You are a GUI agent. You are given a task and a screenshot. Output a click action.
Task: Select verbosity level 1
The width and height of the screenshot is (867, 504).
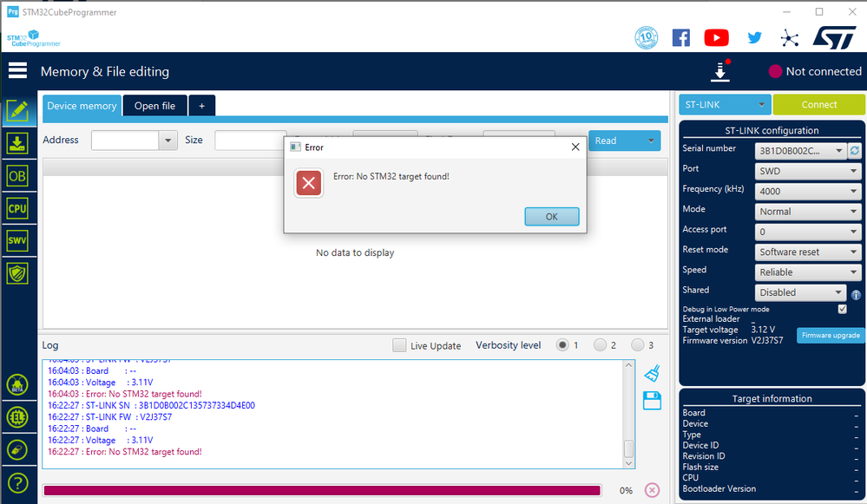pos(562,345)
